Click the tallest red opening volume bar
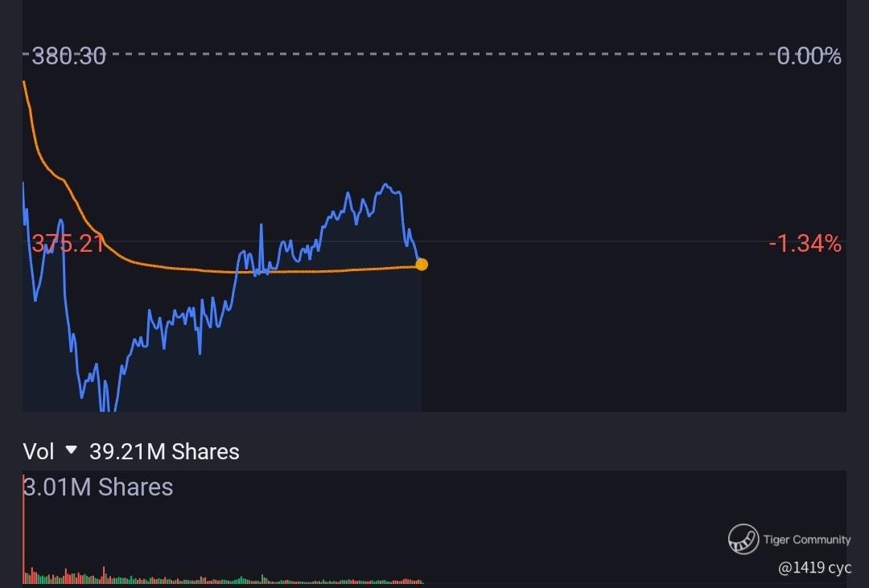The width and height of the screenshot is (869, 588). 24,528
